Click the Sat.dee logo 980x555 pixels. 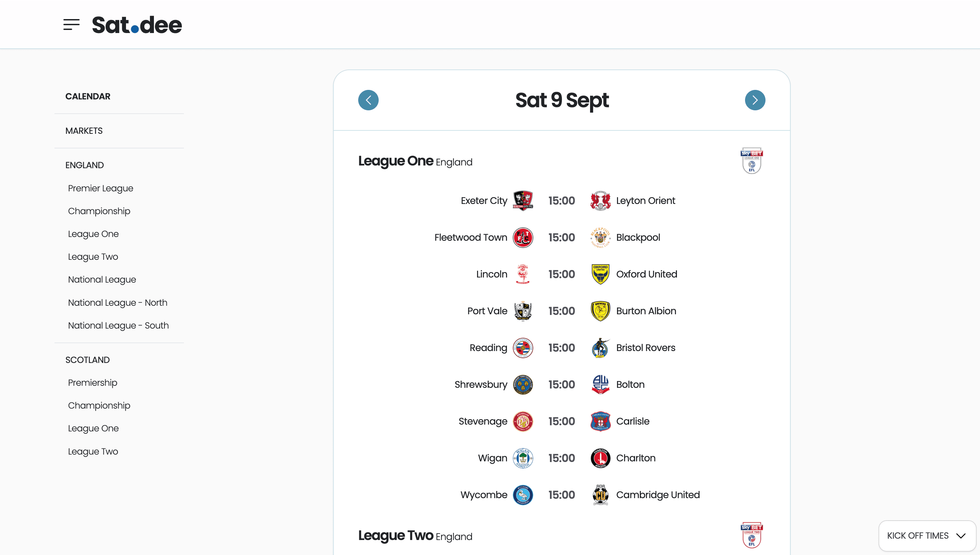[x=137, y=25]
